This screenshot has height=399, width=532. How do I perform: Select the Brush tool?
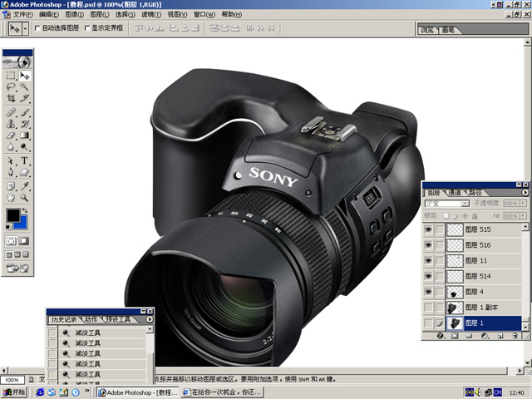24,112
